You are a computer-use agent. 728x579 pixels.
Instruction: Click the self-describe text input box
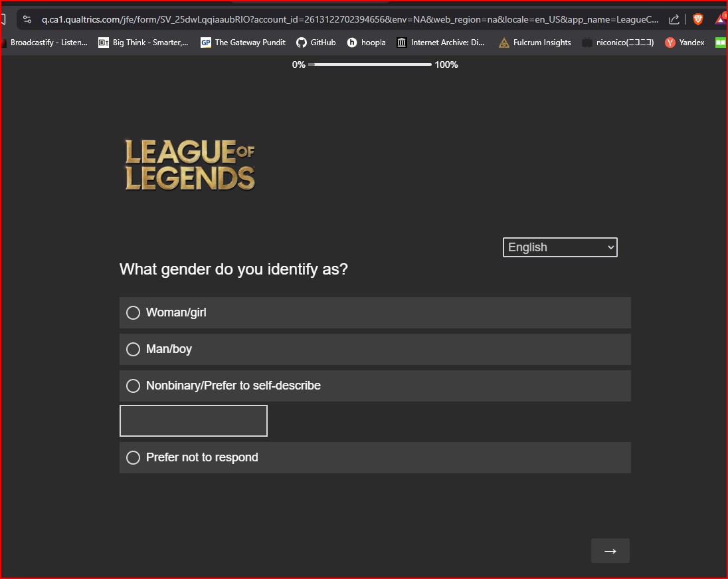pos(193,421)
